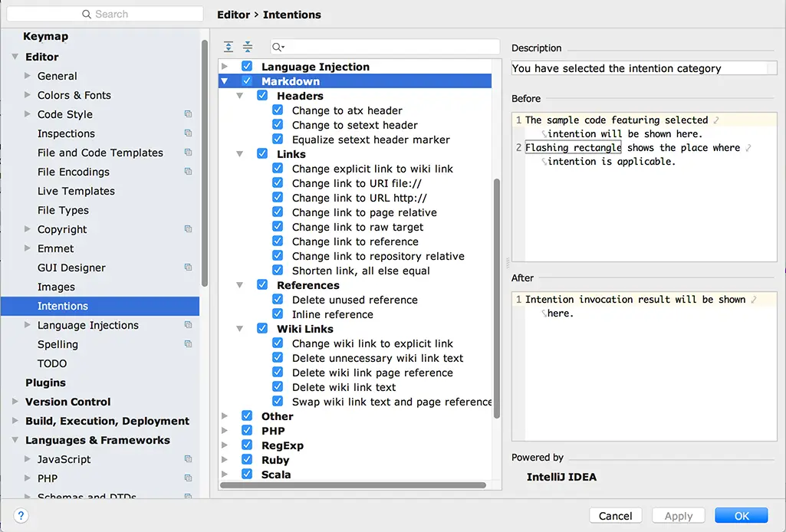Click the project-level icon next to Code Style

(x=188, y=114)
